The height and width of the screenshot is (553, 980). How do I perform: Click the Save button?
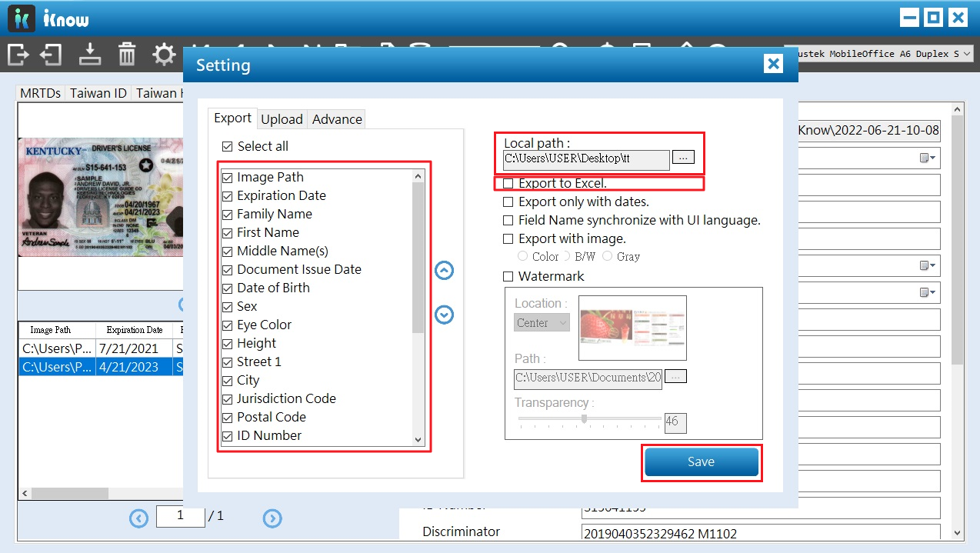coord(701,462)
